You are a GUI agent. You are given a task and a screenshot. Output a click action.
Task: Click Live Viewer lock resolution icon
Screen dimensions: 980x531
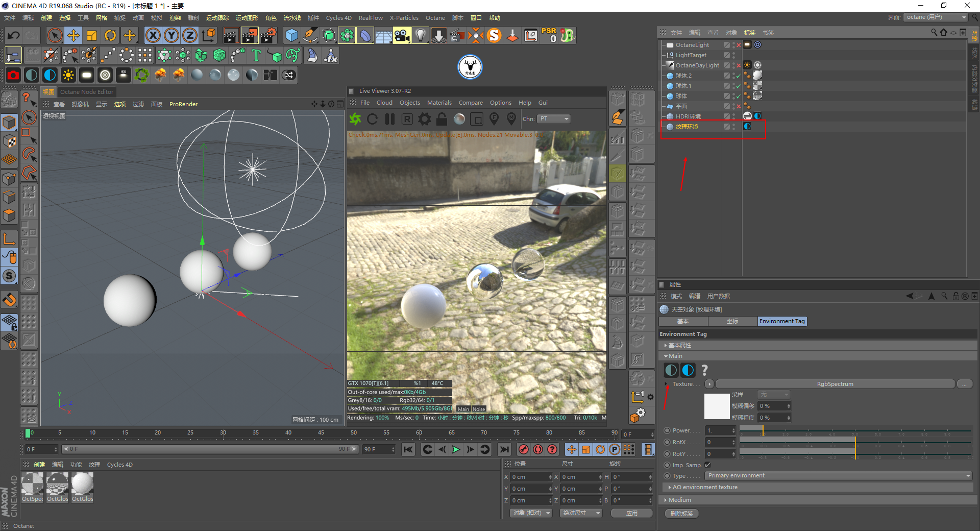coord(442,119)
